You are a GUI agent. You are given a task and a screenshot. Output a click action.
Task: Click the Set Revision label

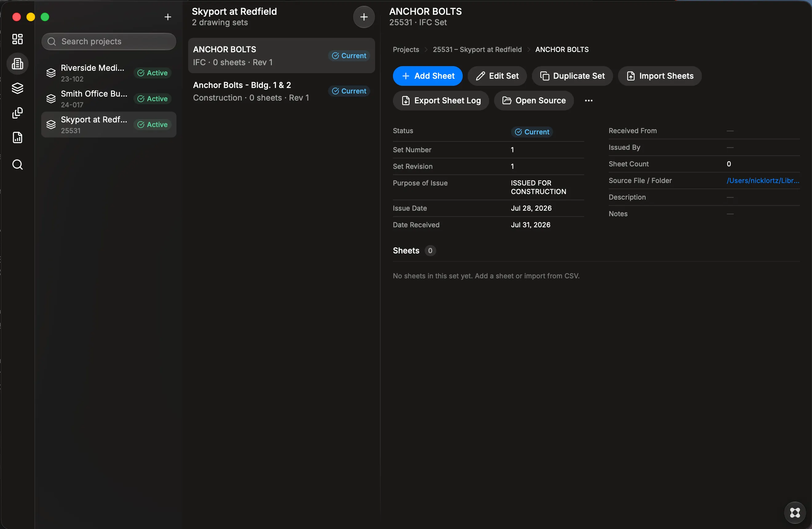413,166
